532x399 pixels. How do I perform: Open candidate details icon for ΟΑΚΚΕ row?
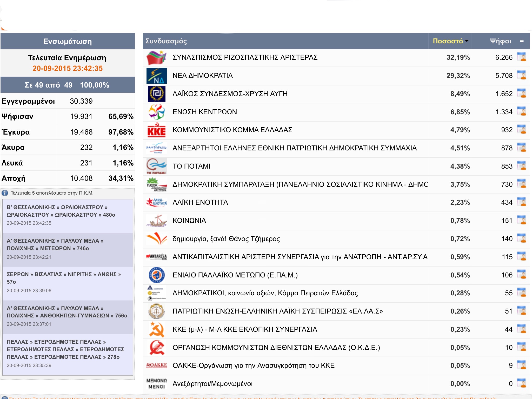[x=521, y=365]
